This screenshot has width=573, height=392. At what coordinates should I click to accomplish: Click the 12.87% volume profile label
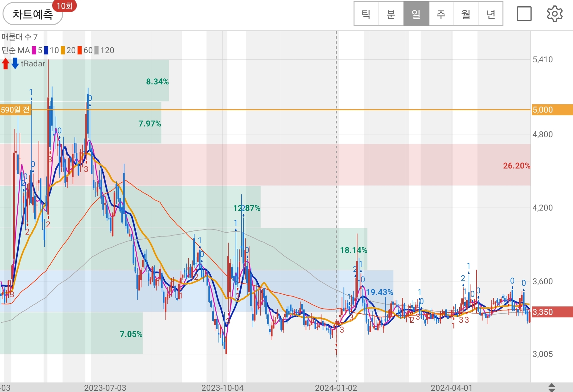[247, 208]
